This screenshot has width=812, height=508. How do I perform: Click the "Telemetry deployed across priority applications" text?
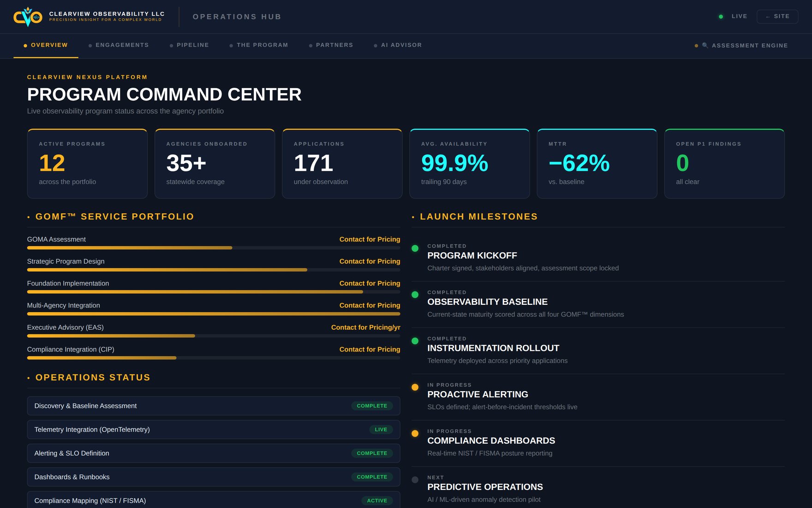497,361
